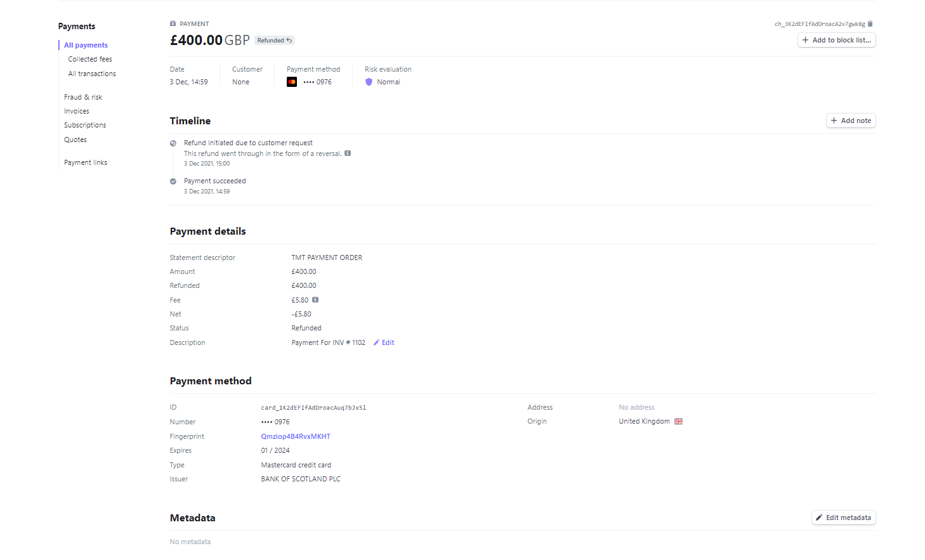The height and width of the screenshot is (560, 925).
Task: Copy the payment ID using clipboard icon
Action: click(870, 24)
